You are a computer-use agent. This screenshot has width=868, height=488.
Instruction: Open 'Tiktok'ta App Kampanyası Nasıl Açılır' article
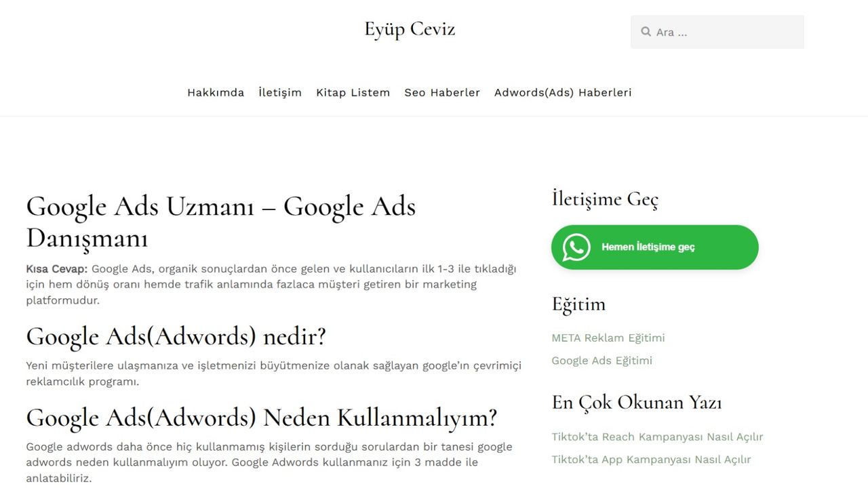(x=651, y=460)
